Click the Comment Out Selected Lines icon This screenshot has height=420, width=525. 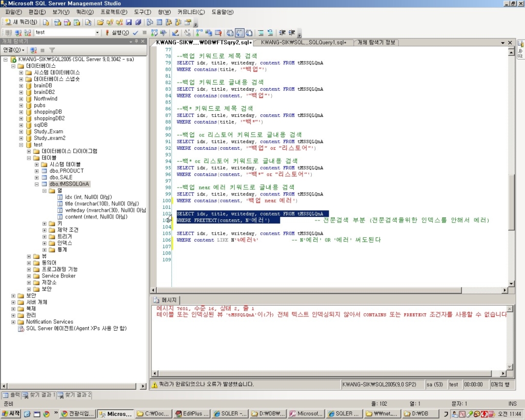261,32
